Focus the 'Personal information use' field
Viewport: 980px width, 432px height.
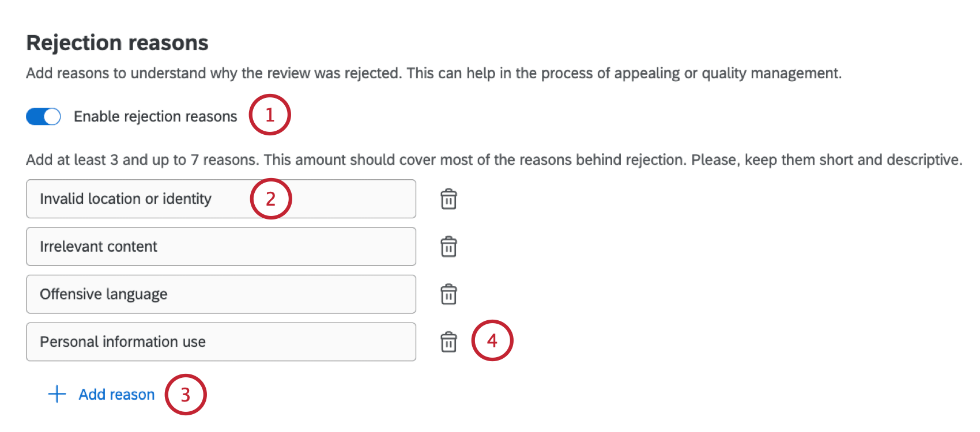[x=221, y=342]
